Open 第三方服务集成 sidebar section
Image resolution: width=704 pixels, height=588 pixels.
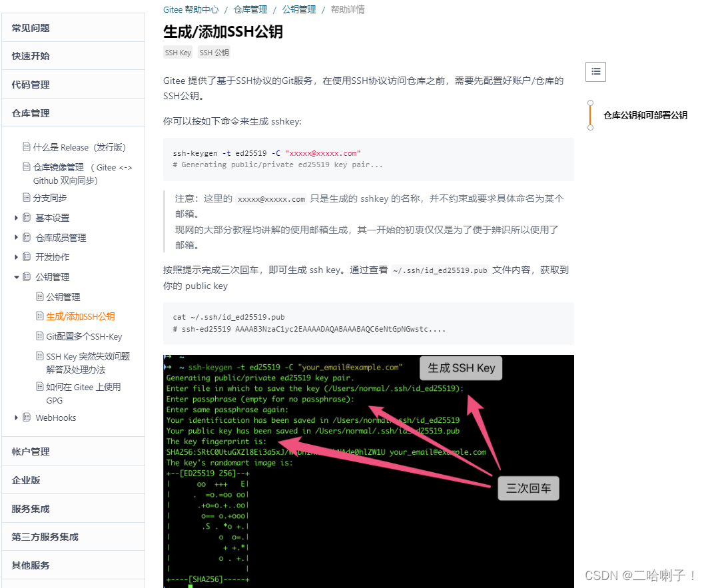tap(73, 537)
